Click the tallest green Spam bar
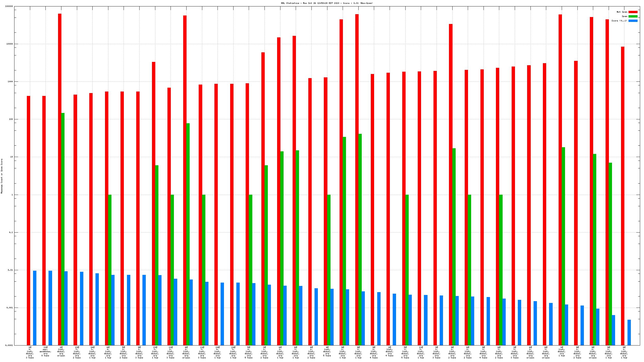644x362 pixels. [63, 229]
